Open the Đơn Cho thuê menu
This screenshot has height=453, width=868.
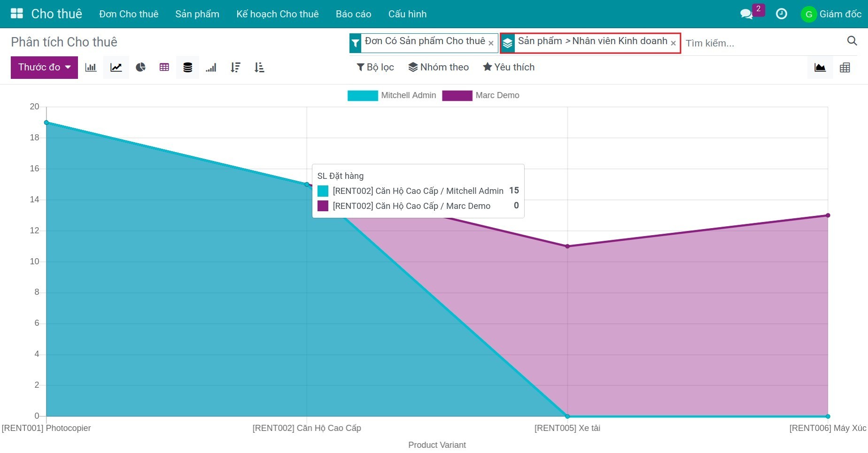coord(129,14)
